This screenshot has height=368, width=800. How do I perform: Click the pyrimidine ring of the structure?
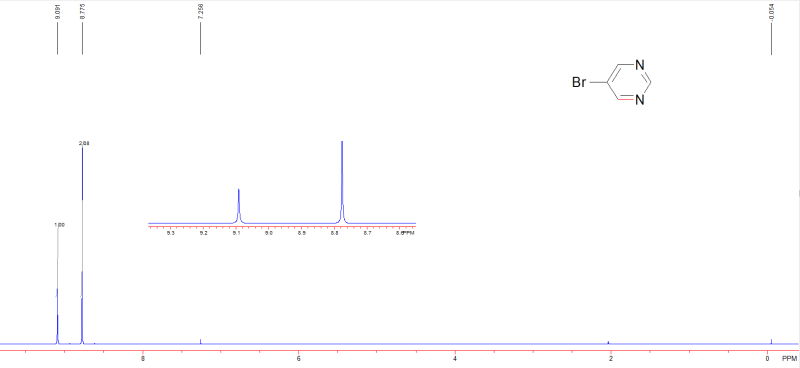tap(629, 82)
